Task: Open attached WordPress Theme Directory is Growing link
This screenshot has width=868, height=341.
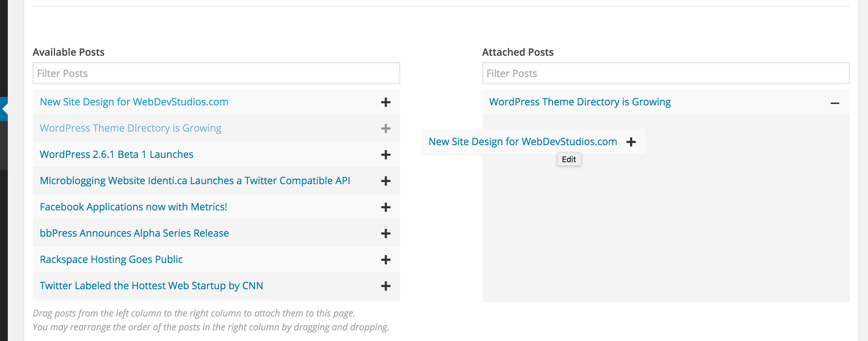Action: tap(580, 102)
